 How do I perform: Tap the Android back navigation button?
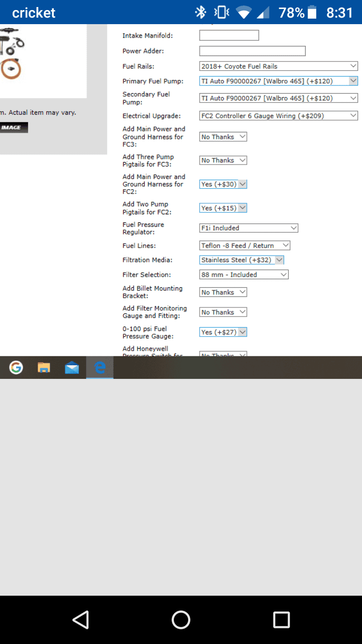80,620
